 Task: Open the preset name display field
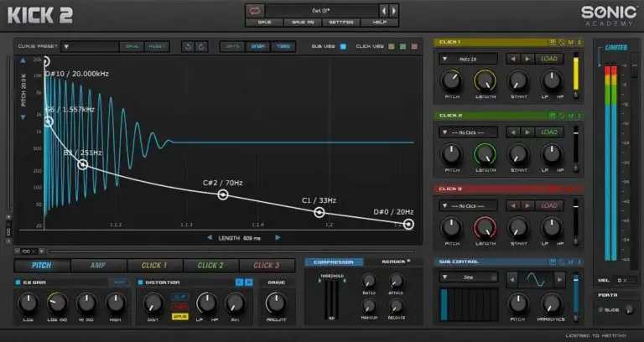tap(322, 11)
